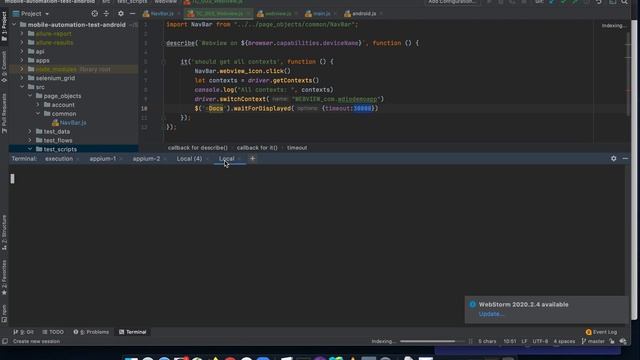
Task: Hide the Project panel with minus icon
Action: pyautogui.click(x=132, y=13)
